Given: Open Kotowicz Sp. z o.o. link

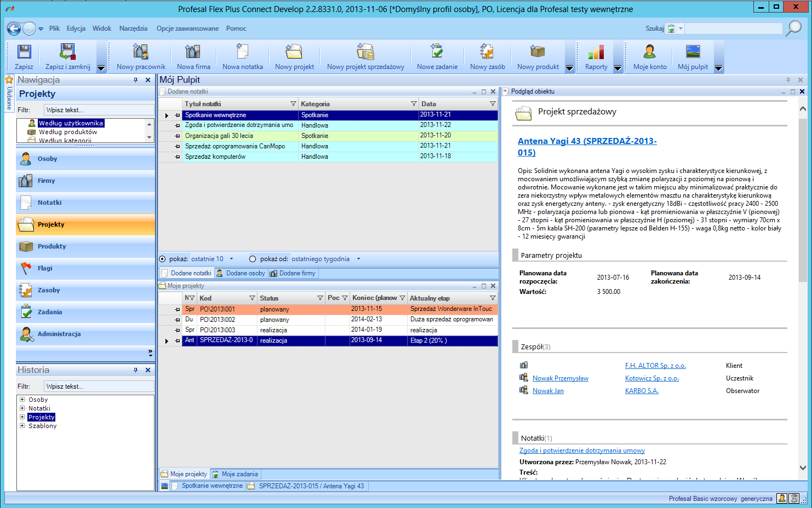Looking at the screenshot, I should click(x=652, y=378).
